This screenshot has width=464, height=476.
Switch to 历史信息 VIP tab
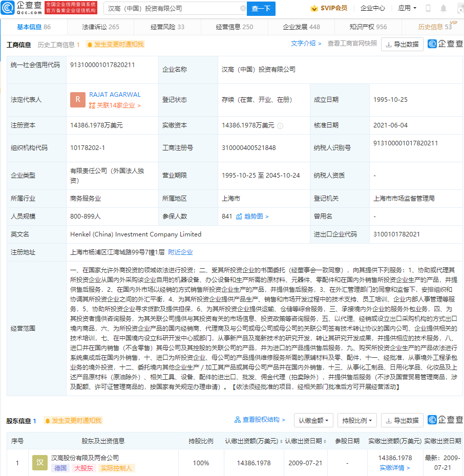[435, 27]
